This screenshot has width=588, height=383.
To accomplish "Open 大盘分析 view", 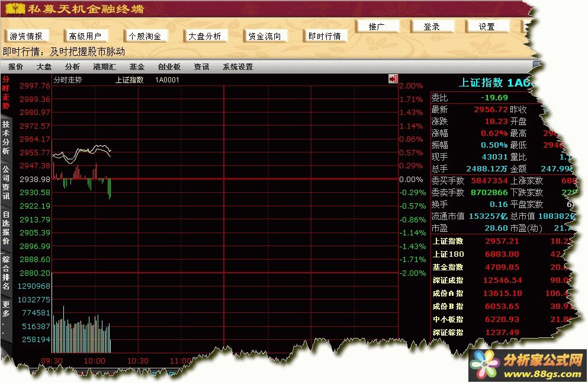I will (205, 36).
